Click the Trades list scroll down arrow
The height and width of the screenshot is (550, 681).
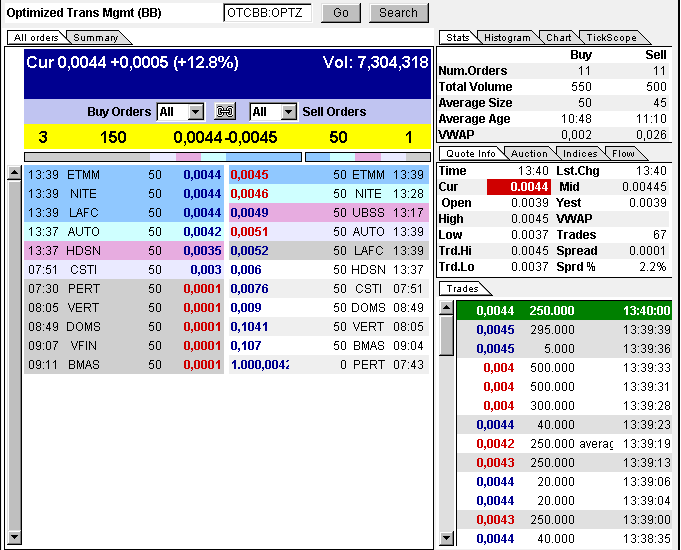[x=446, y=540]
